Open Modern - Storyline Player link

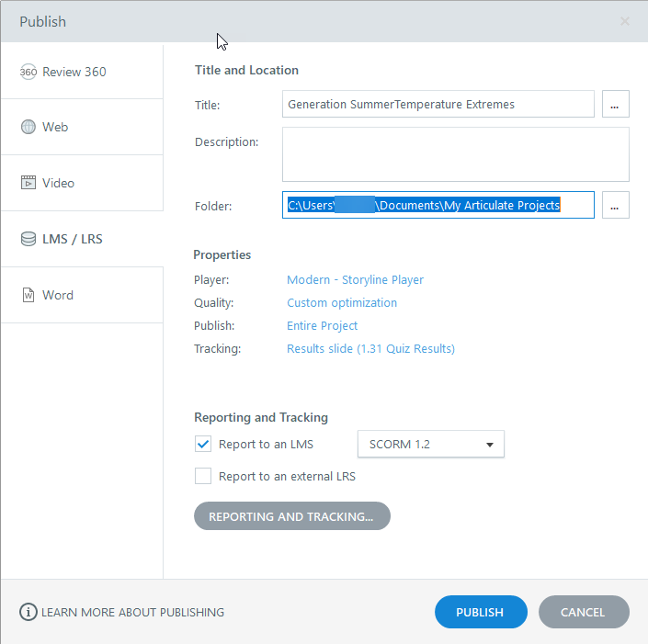(x=355, y=279)
